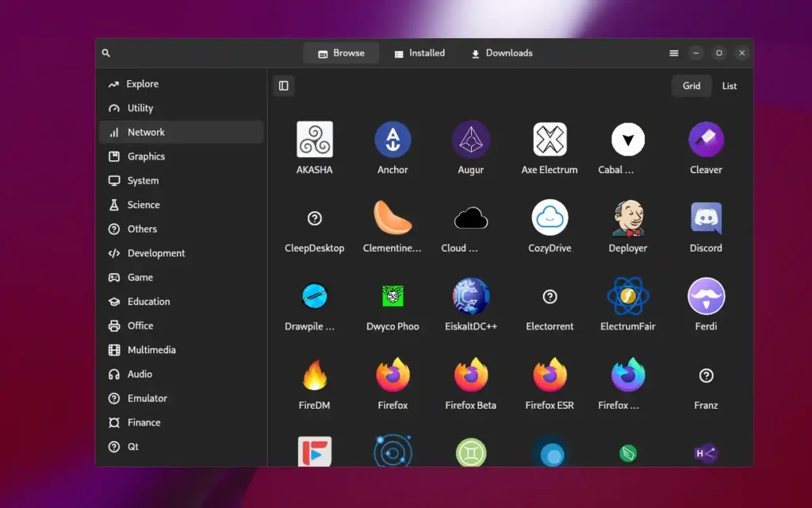Screen dimensions: 812x508
Task: Select the Ferdi messaging app icon
Action: click(x=705, y=298)
